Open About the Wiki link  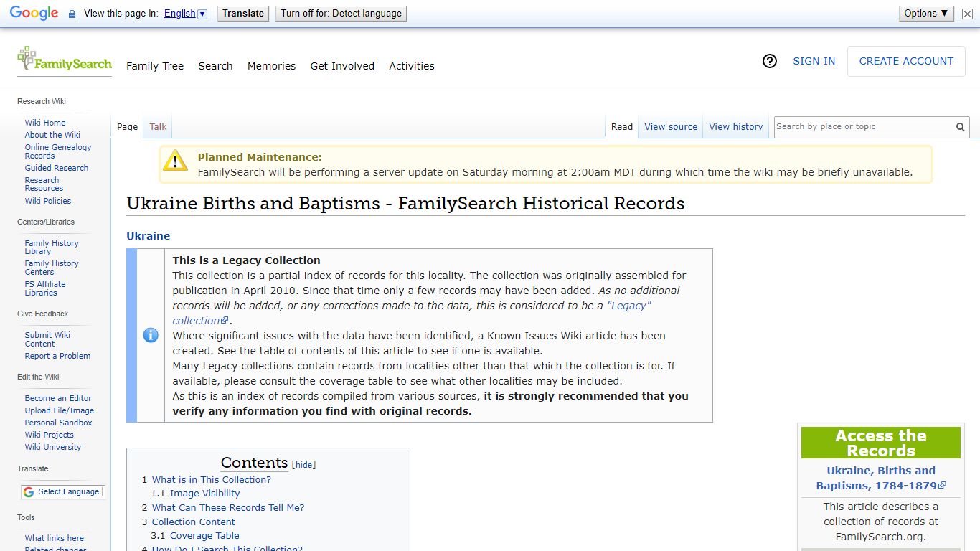coord(52,135)
